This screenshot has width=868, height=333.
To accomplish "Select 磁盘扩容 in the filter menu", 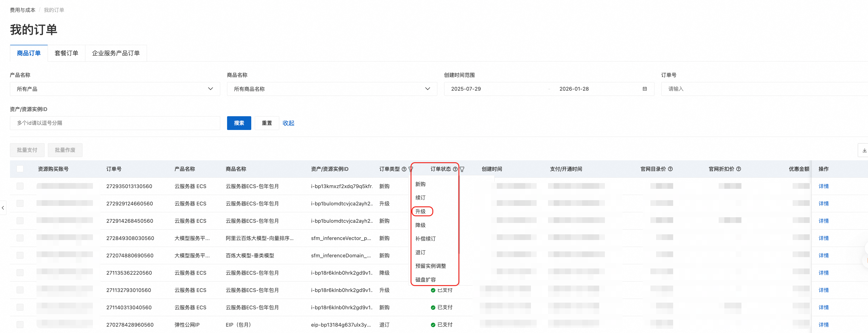I will point(425,280).
